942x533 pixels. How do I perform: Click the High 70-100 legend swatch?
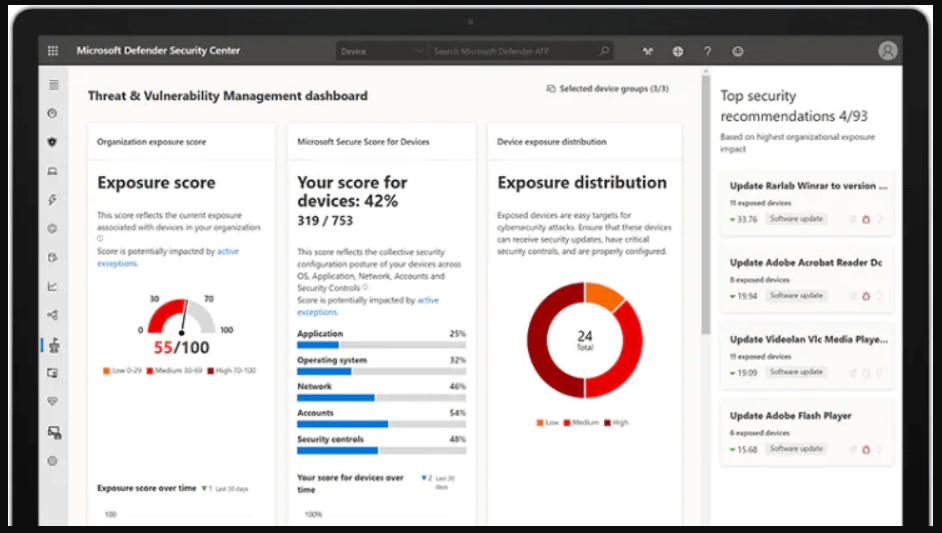(210, 371)
